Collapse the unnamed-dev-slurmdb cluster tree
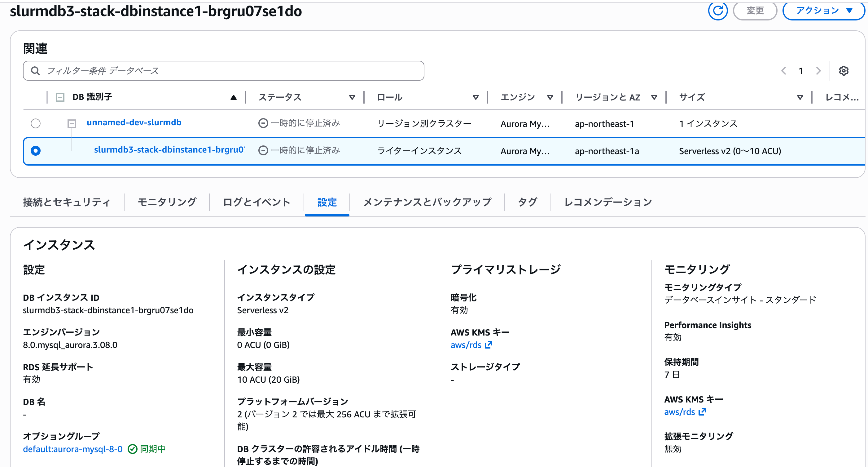 tap(72, 123)
